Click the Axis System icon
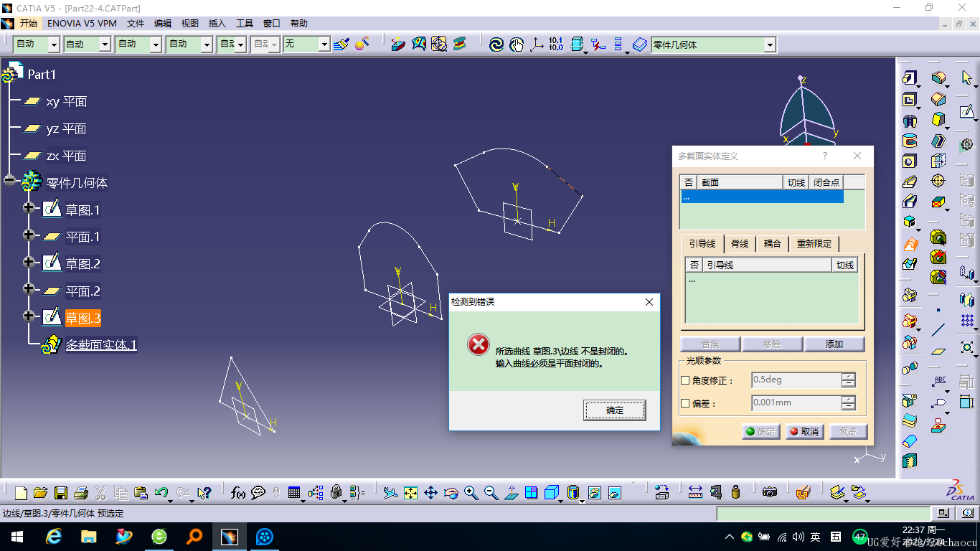Viewport: 980px width, 551px height. pos(537,44)
